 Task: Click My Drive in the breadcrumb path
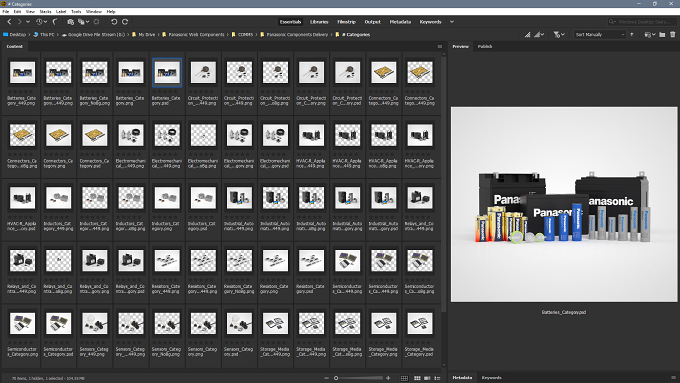click(147, 35)
